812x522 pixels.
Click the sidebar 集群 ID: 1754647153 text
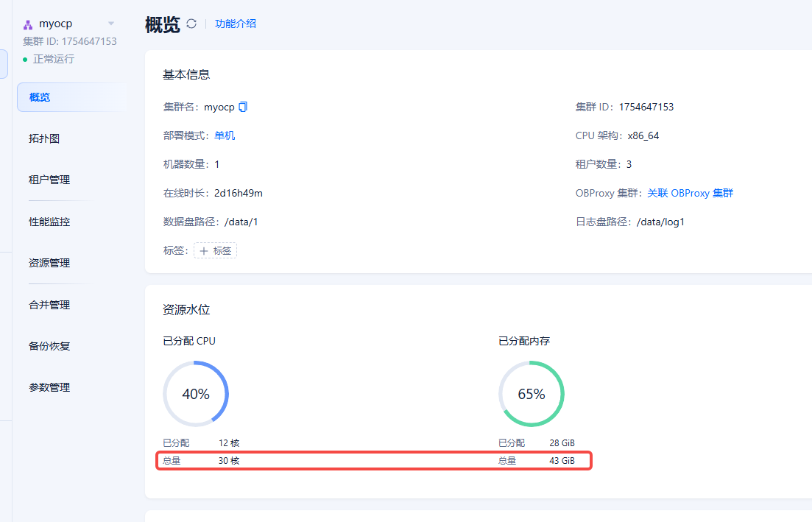pyautogui.click(x=70, y=41)
